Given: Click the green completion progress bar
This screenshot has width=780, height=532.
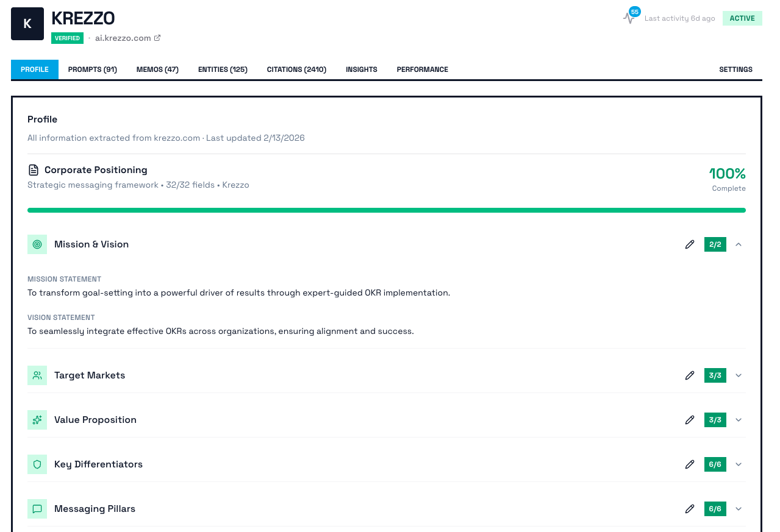Looking at the screenshot, I should [387, 210].
